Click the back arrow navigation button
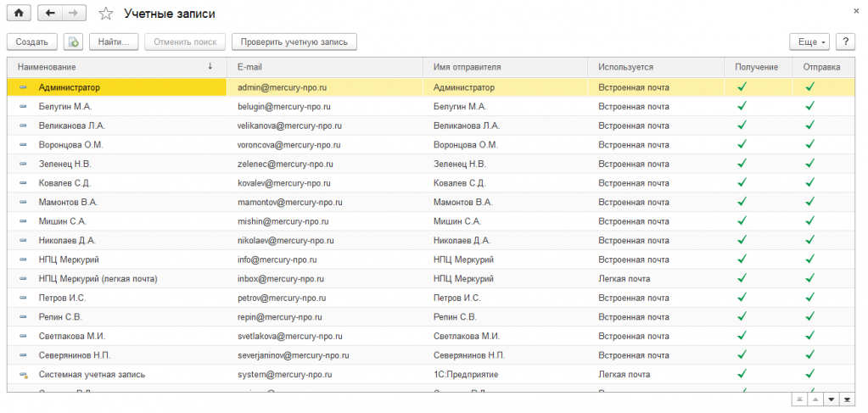The height and width of the screenshot is (413, 868). pyautogui.click(x=50, y=14)
